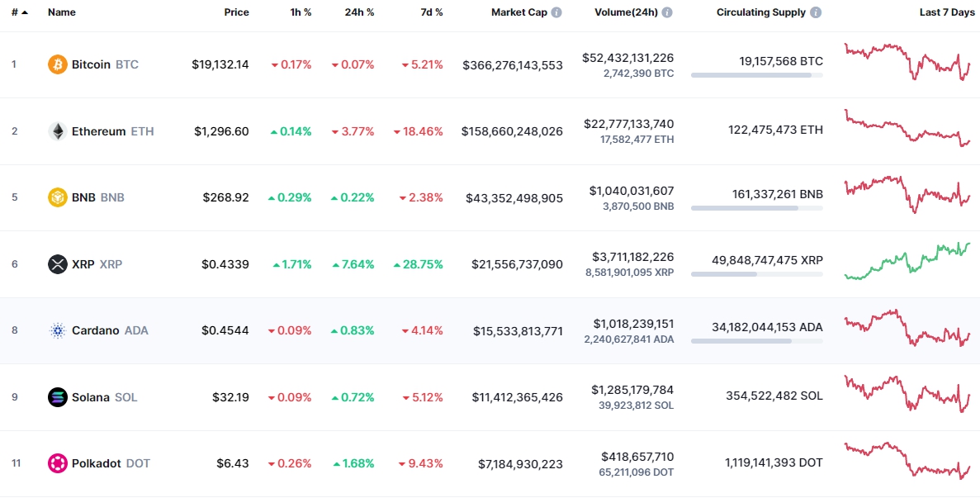Click Ethereum price $1,296.60
The width and height of the screenshot is (980, 498).
pyautogui.click(x=221, y=131)
